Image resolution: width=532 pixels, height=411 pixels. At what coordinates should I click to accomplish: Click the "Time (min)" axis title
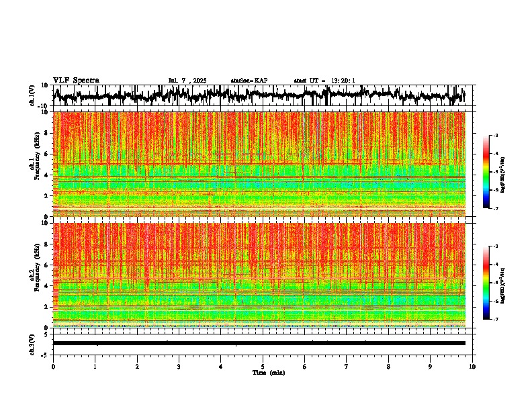269,373
